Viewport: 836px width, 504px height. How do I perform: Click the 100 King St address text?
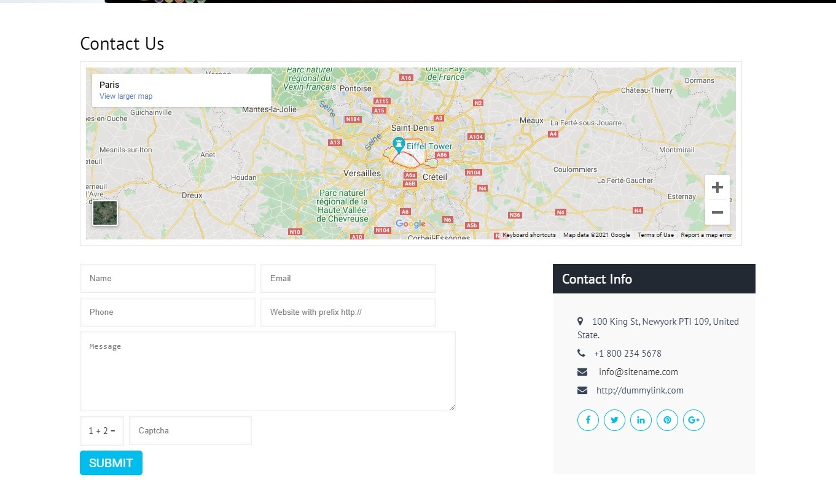[x=658, y=328]
